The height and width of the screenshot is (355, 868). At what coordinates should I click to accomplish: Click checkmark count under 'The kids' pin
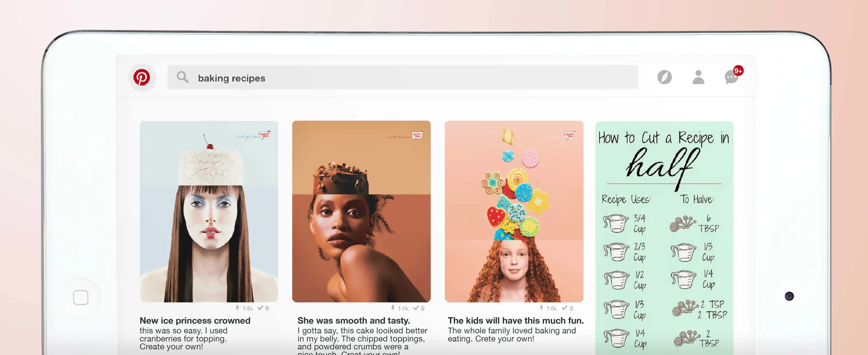pos(567,308)
